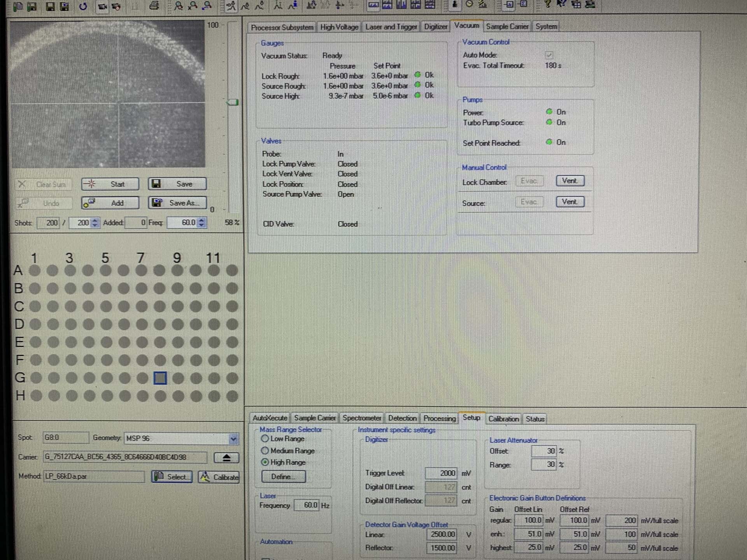
Task: Click the open method file toolbar icon
Action: coord(18,6)
